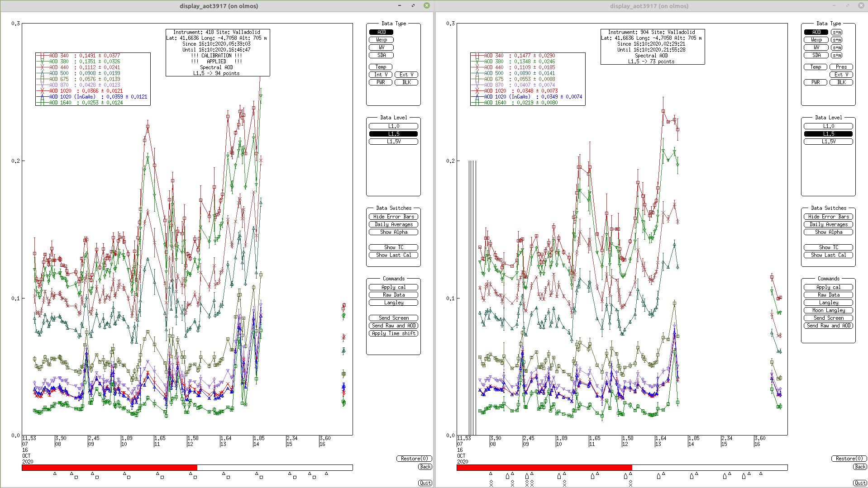Toggle Daily Averages in Instrument 418 window
868x488 pixels.
[394, 224]
